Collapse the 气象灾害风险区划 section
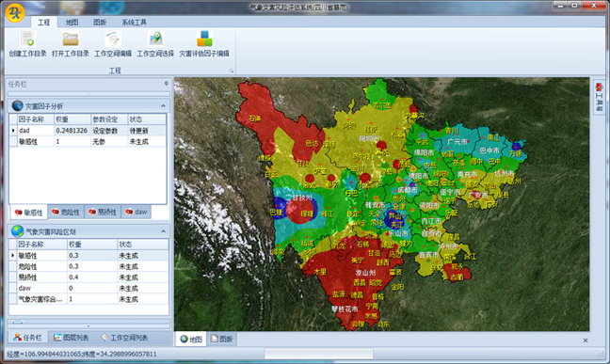The width and height of the screenshot is (610, 364). 163,231
